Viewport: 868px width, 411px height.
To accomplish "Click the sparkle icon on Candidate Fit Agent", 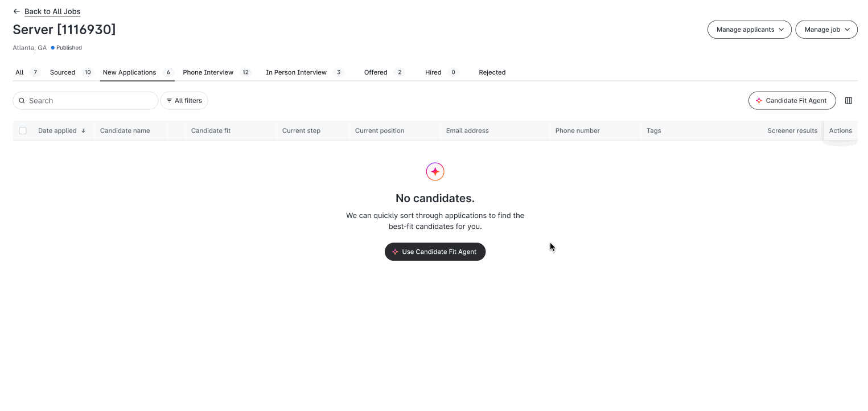I will point(759,101).
